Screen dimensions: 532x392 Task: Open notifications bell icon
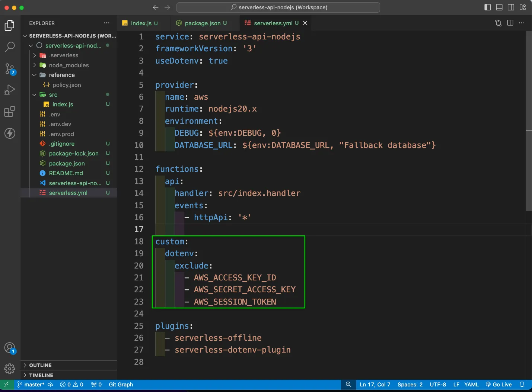coord(522,385)
